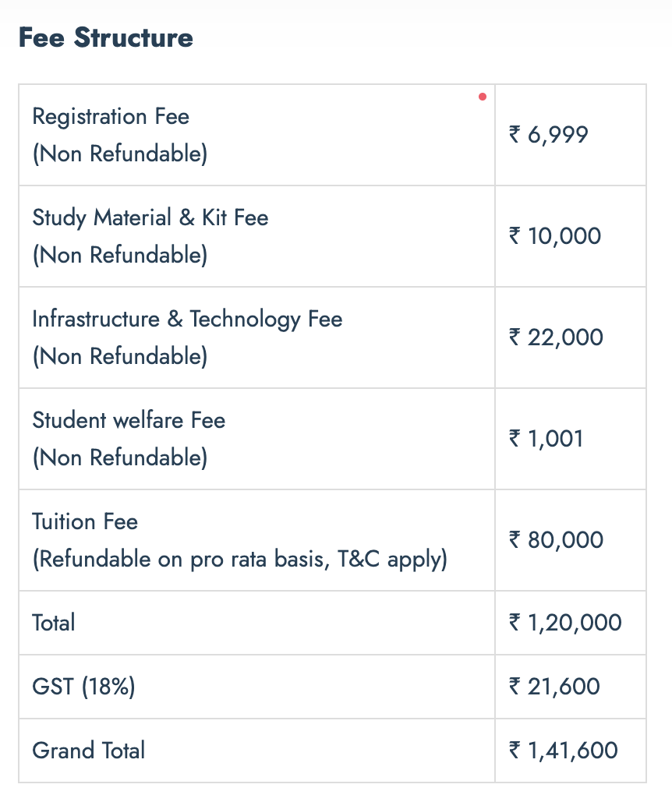Image resolution: width=672 pixels, height=809 pixels.
Task: Click Infrastructure & Technology Fee text
Action: [x=187, y=320]
